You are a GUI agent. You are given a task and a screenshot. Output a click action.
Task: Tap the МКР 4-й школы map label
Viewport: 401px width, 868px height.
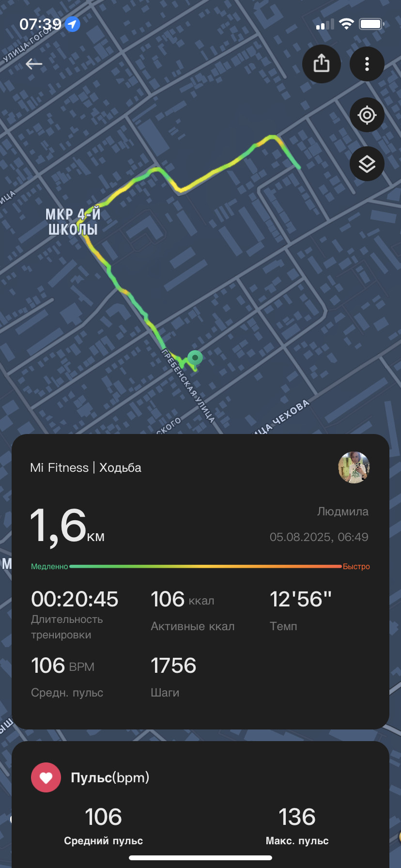coord(73,221)
